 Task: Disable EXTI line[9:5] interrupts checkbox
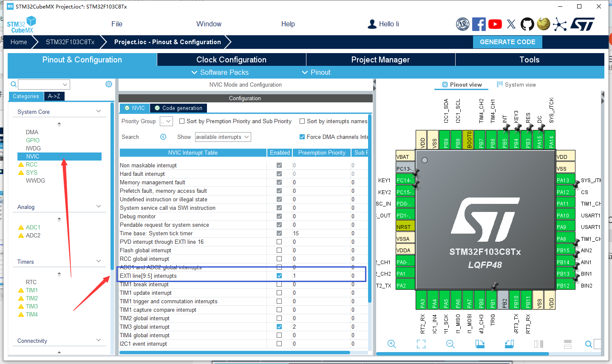(279, 276)
